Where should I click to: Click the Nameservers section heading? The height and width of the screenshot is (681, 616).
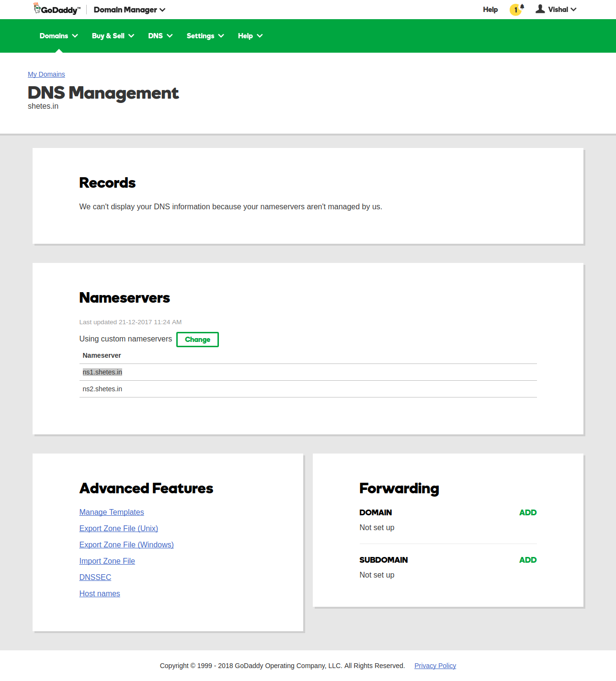(125, 298)
